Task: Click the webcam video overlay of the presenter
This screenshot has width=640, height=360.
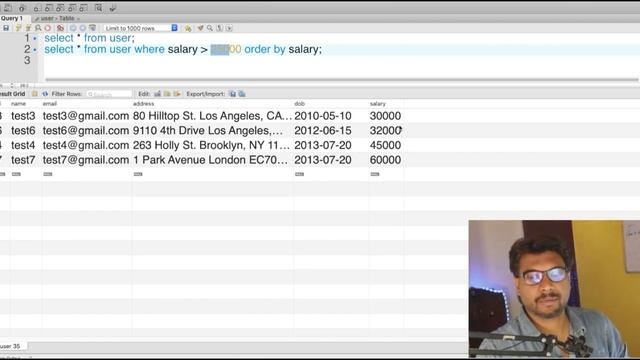Action: 554,289
